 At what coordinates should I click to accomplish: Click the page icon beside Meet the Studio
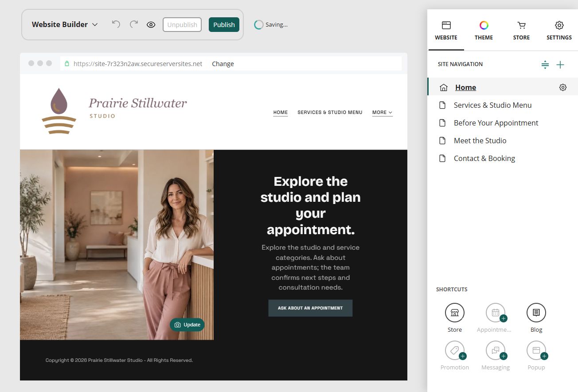click(442, 141)
